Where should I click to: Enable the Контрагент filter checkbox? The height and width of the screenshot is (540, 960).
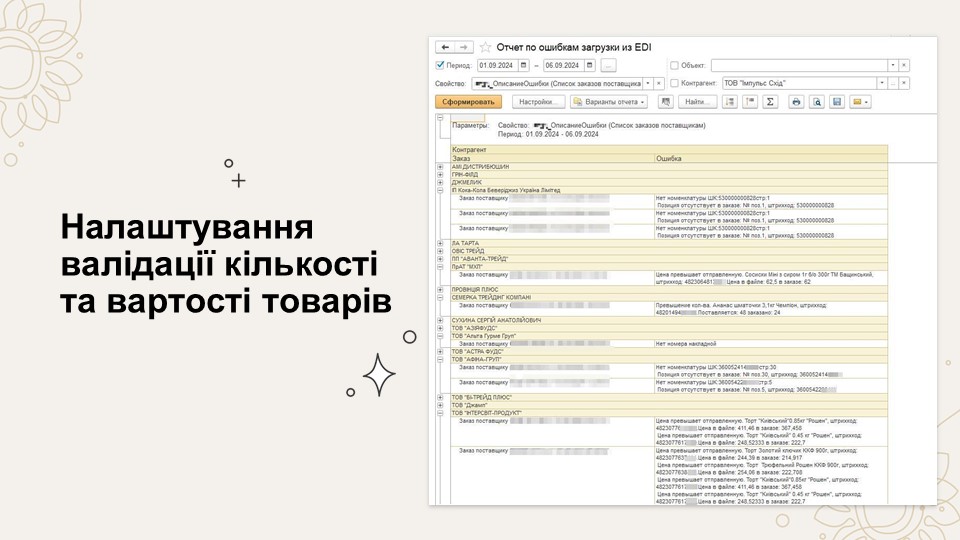[674, 84]
